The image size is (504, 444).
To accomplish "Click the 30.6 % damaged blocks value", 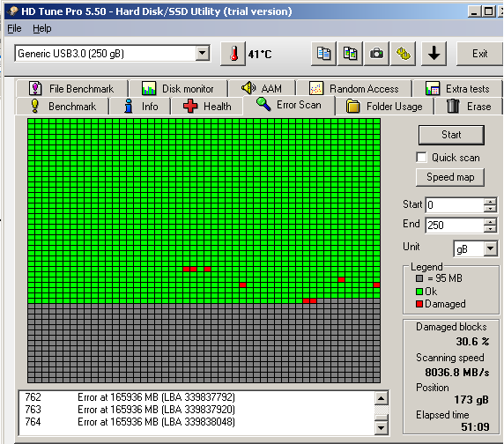I will [x=472, y=341].
